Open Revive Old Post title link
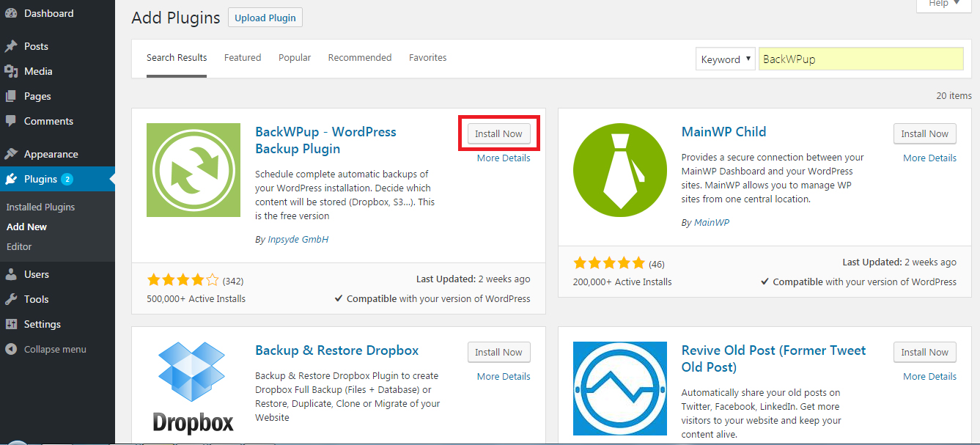The width and height of the screenshot is (980, 445). 774,358
